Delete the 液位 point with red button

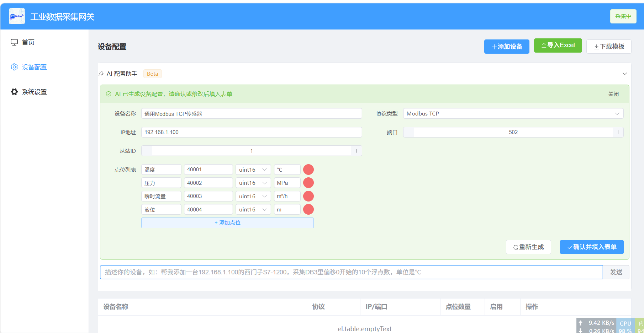pyautogui.click(x=308, y=210)
